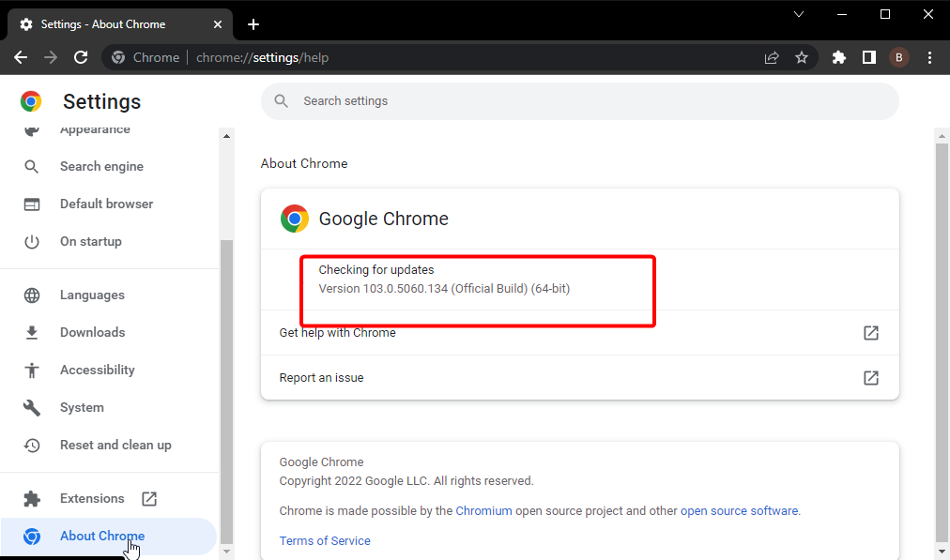Open external link icon for Report an issue

pyautogui.click(x=870, y=378)
